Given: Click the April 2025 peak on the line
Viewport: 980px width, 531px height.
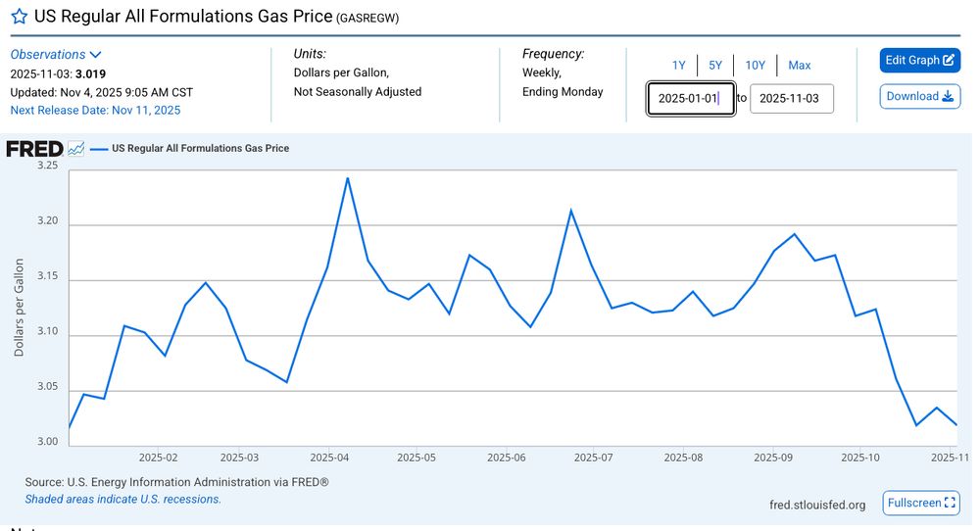Looking at the screenshot, I should [347, 178].
